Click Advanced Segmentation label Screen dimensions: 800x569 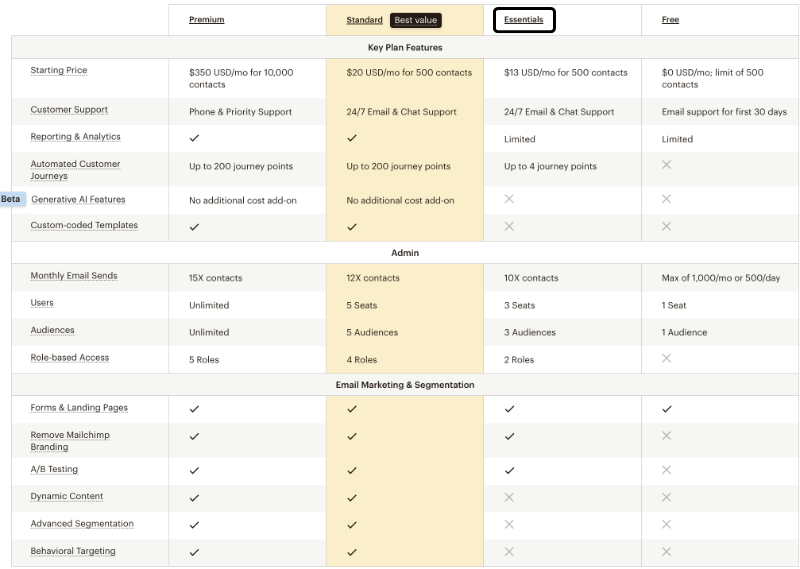click(82, 524)
